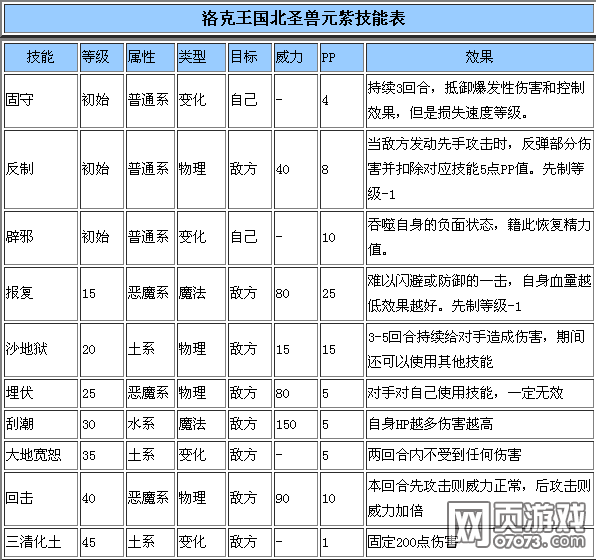Click level 20 in 沙地狱 row

[89, 350]
